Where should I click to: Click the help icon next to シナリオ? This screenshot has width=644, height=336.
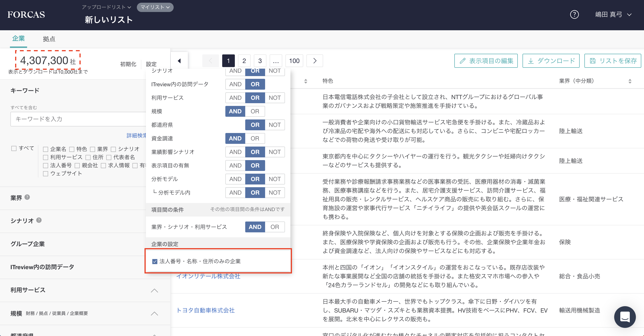[39, 220]
